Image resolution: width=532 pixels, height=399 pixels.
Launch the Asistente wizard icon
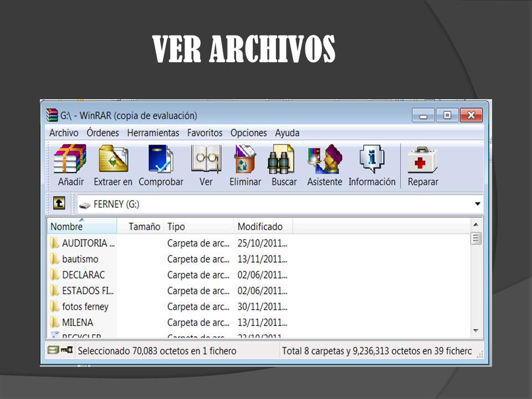pos(325,158)
